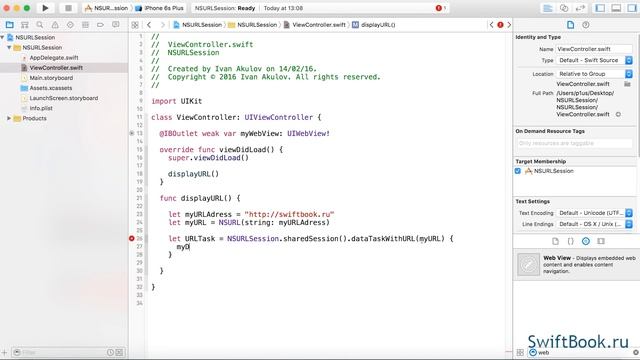Reveal full path in Finder arrow

click(x=618, y=115)
